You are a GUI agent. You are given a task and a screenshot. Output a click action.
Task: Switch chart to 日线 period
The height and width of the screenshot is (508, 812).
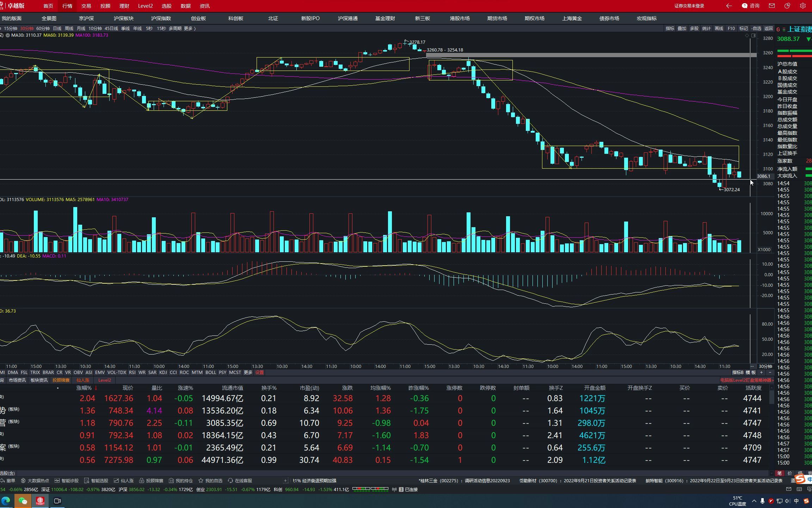[57, 28]
